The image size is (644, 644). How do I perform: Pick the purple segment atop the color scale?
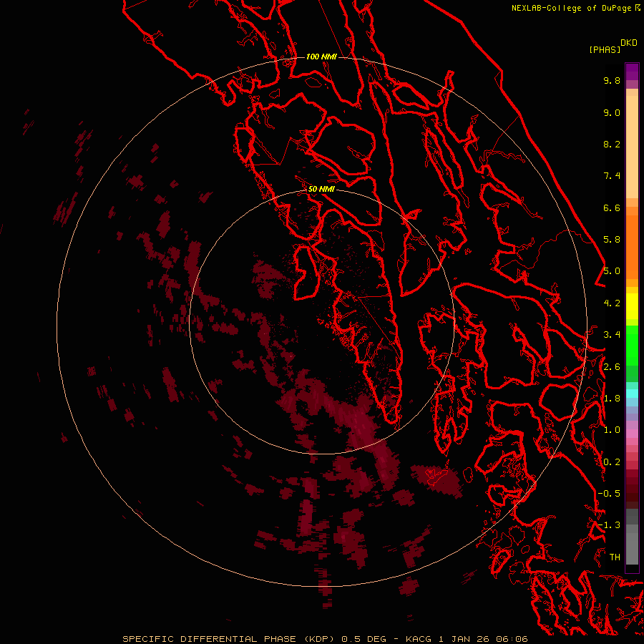[x=632, y=72]
